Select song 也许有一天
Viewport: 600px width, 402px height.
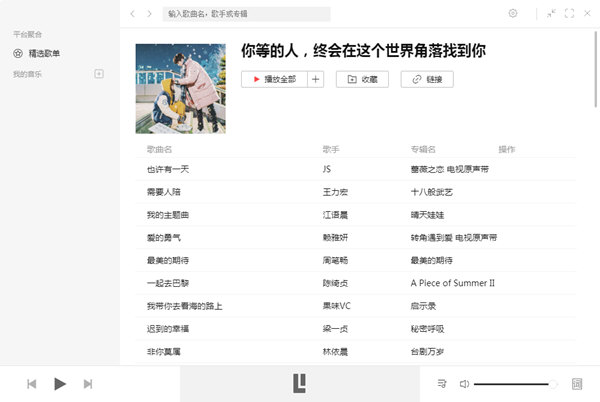168,169
